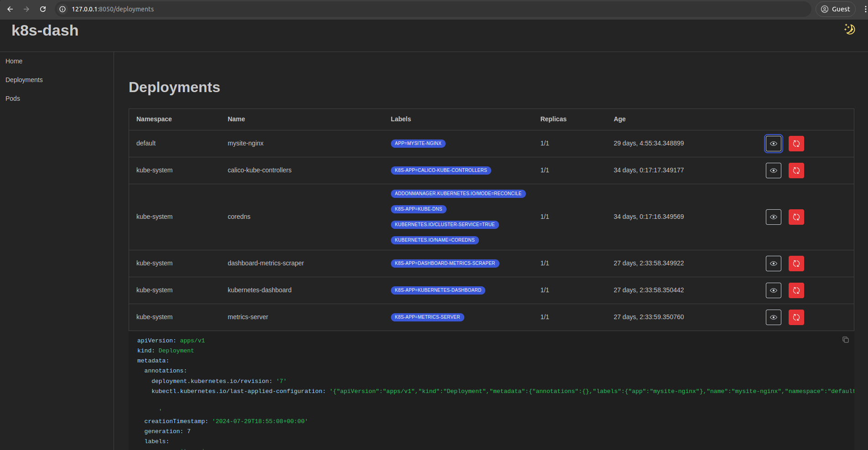Click the APP=MYSITE-NGINX label badge
The image size is (868, 450).
(418, 143)
